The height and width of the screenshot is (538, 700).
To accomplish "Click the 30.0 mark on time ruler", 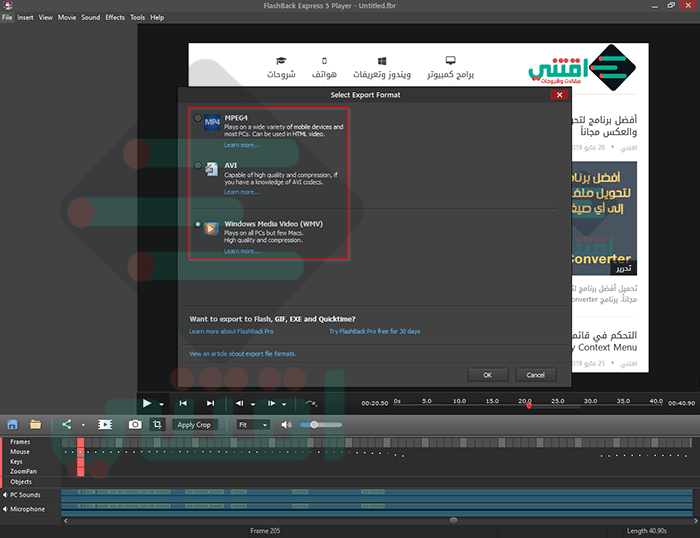I will (590, 401).
